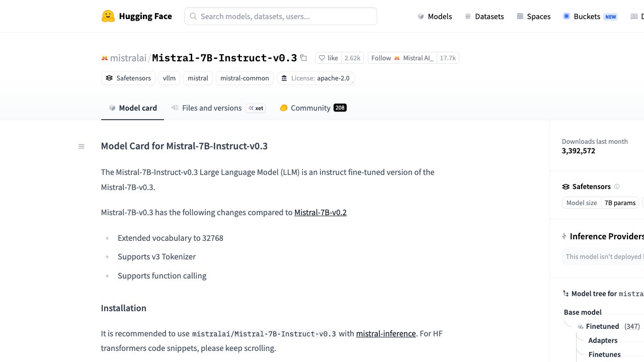The height and width of the screenshot is (362, 644).
Task: Click the Installation heading
Action: 124,308
